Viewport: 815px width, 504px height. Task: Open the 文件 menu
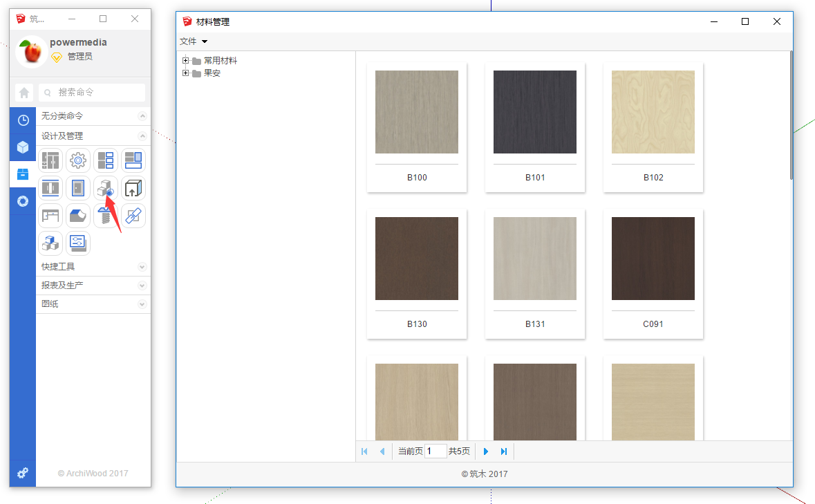193,41
